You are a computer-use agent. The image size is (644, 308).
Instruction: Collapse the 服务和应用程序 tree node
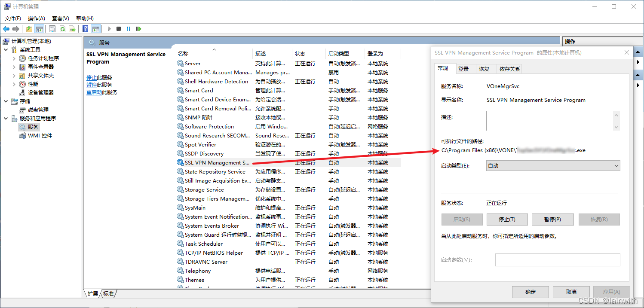coord(6,119)
